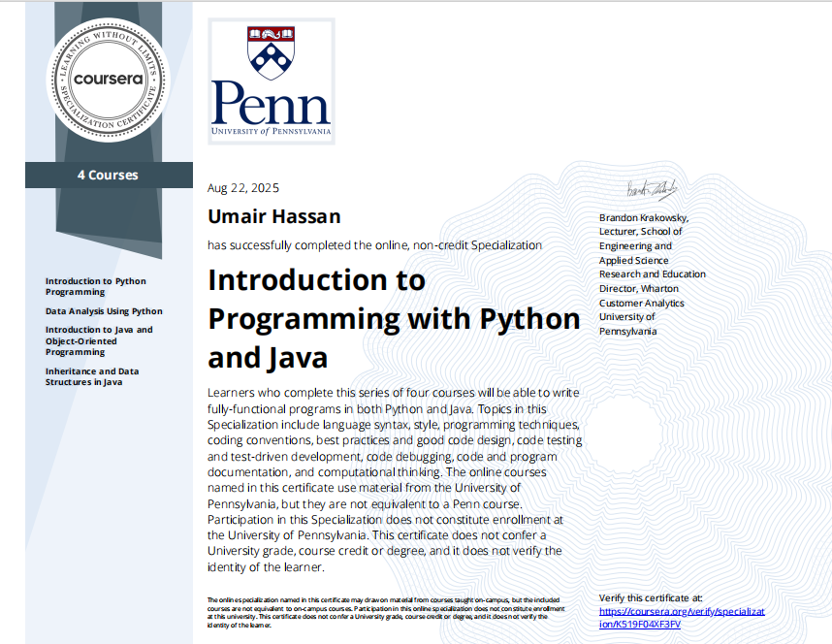The height and width of the screenshot is (644, 832).
Task: Open the coursera.org certificate verification link
Action: click(682, 618)
